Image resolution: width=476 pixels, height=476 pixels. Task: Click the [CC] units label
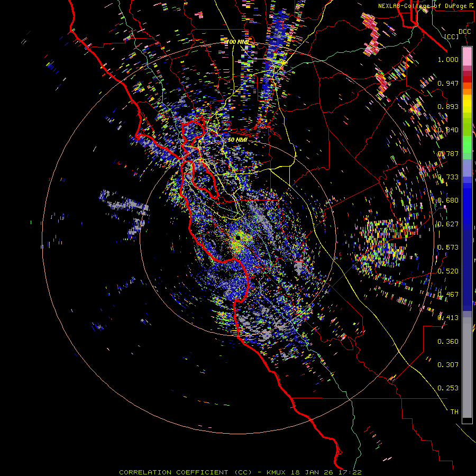[x=452, y=36]
